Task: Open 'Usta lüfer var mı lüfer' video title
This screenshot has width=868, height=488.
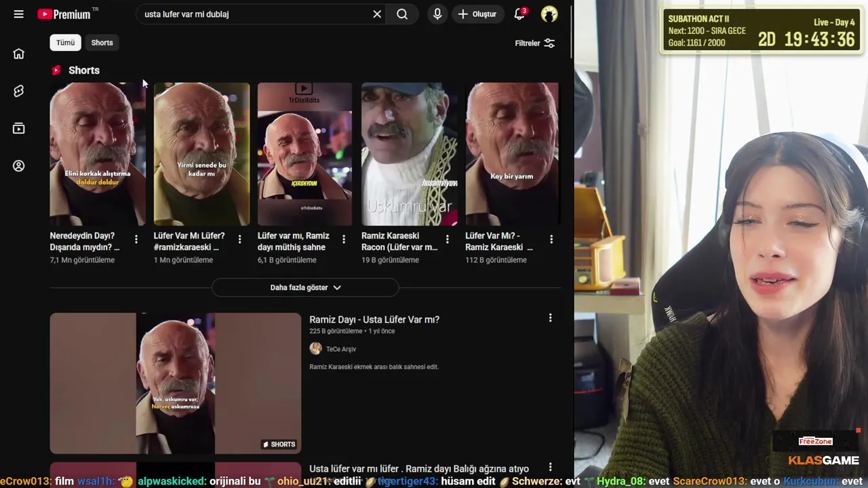Action: coord(419,468)
